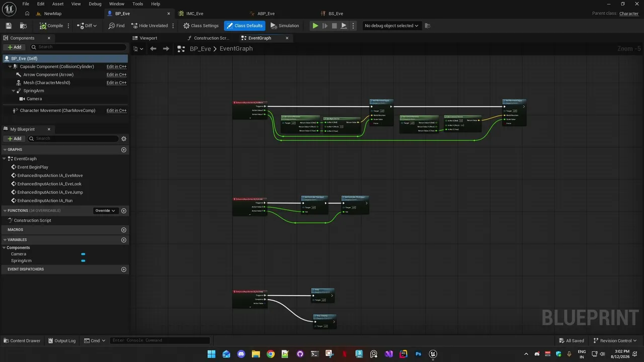Image resolution: width=644 pixels, height=362 pixels.
Task: Open the File menu
Action: pyautogui.click(x=26, y=4)
